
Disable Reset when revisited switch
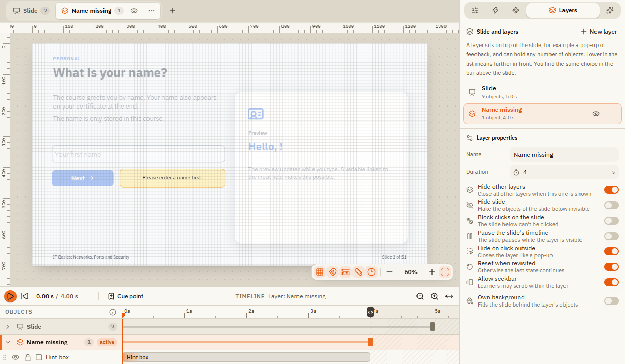pyautogui.click(x=612, y=267)
